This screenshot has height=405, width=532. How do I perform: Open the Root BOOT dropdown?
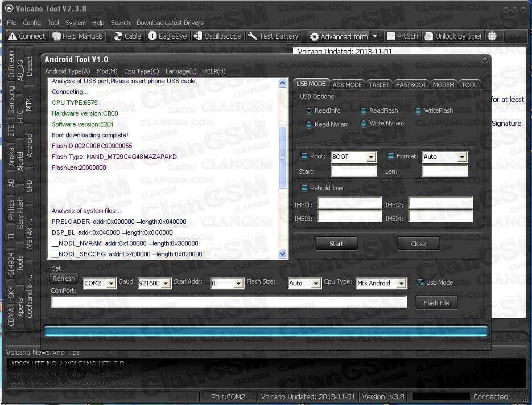click(x=371, y=157)
